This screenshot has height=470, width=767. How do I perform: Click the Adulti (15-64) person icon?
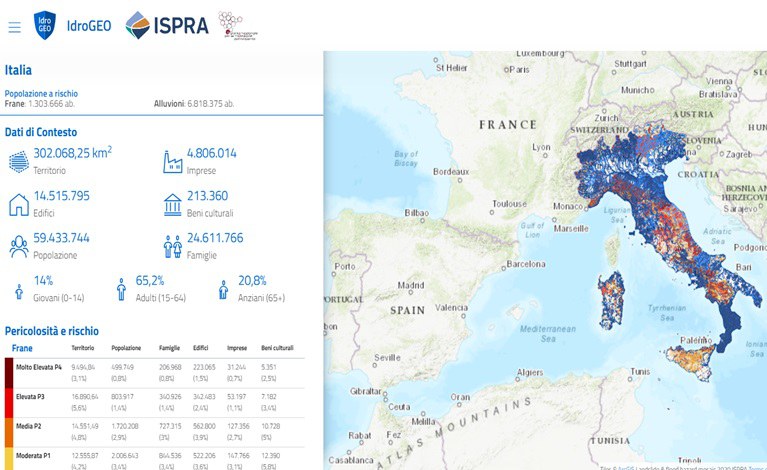coord(122,290)
